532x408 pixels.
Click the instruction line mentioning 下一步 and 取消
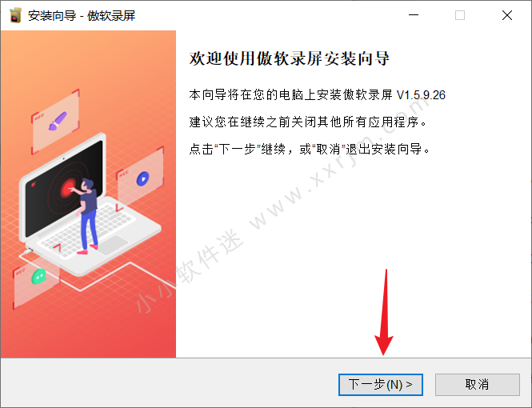(310, 149)
